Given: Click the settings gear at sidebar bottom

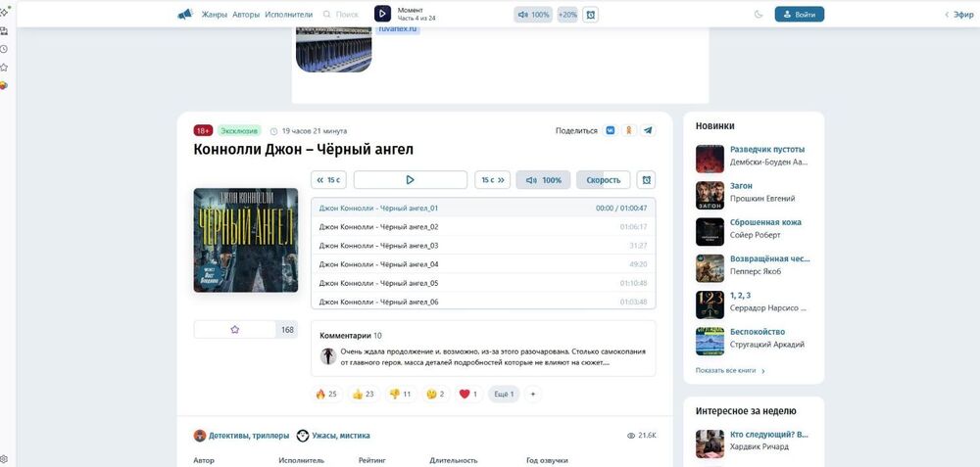Looking at the screenshot, I should pos(4,459).
